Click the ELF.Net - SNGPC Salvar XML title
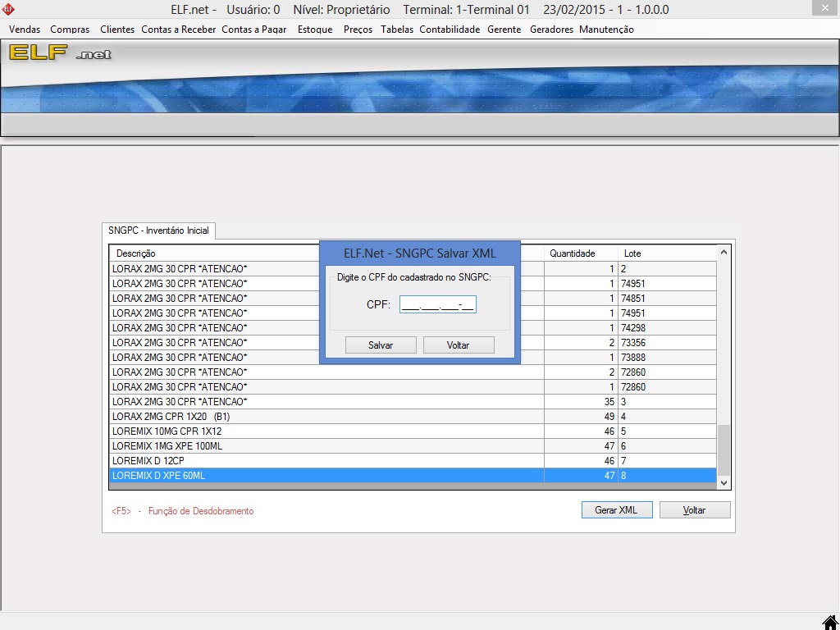The height and width of the screenshot is (630, 840). click(420, 253)
